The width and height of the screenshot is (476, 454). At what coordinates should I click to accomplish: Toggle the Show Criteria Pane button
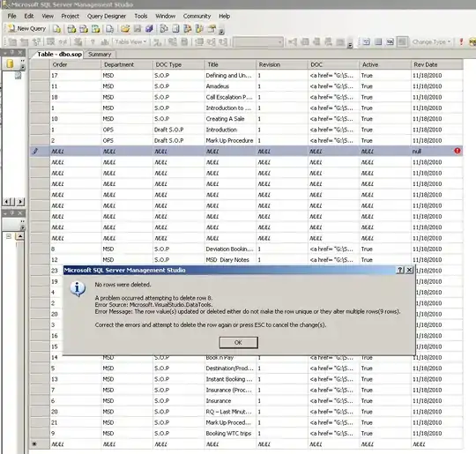[378, 41]
